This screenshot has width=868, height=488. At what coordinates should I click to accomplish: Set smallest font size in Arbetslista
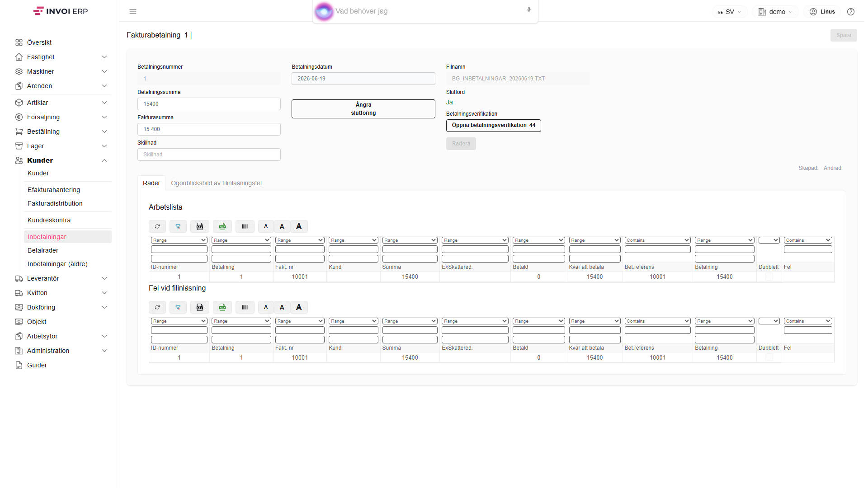[266, 226]
